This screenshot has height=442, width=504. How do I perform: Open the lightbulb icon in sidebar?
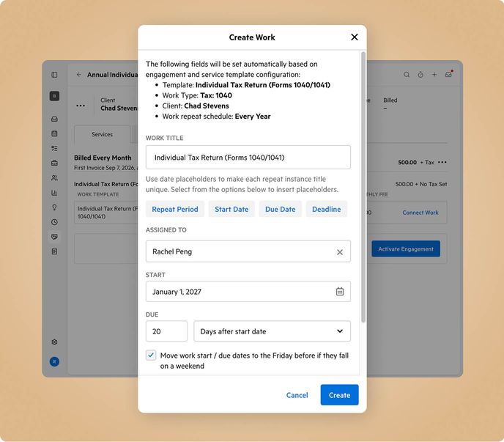tap(54, 207)
